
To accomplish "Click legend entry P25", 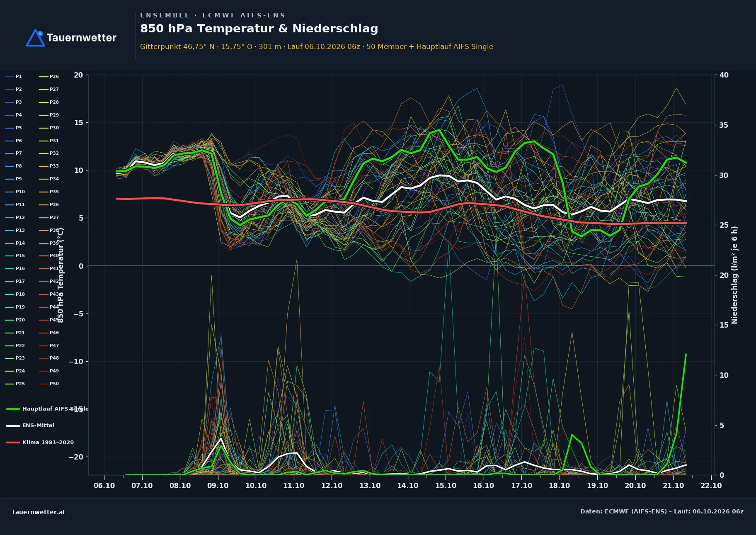I will coord(15,384).
